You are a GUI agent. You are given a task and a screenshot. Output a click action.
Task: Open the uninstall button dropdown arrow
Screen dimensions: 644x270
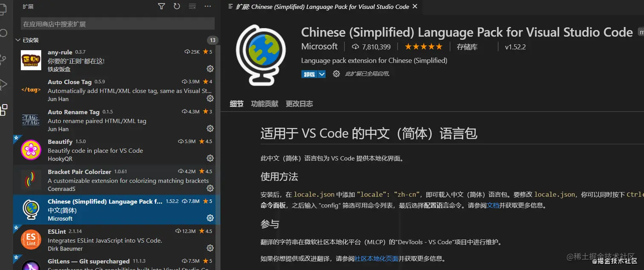coord(322,74)
